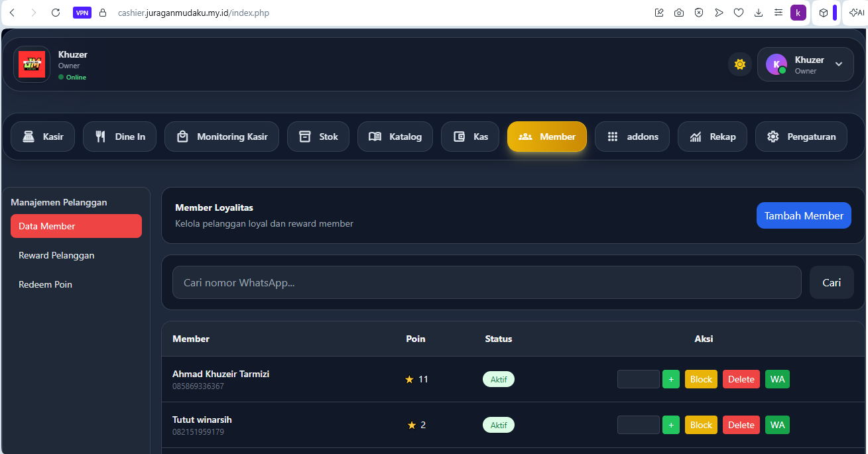This screenshot has height=454, width=868.
Task: Click the Aktif status badge of Ahmad Khuzeir
Action: (x=499, y=379)
